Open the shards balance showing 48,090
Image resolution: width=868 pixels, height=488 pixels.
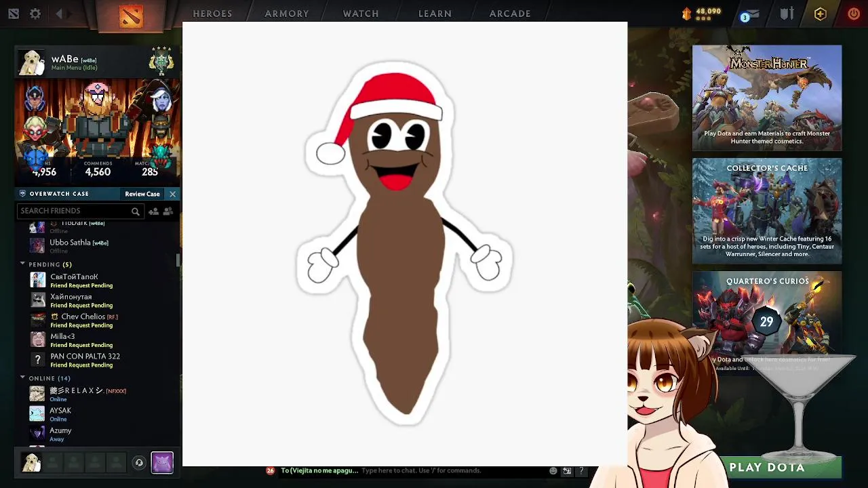[x=702, y=14]
